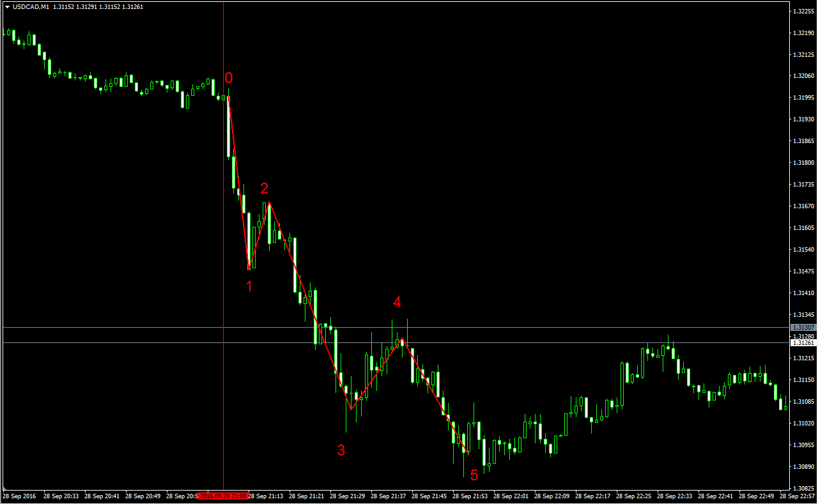Click time axis label 28 Sep 20:41
The width and height of the screenshot is (818, 504).
tap(102, 496)
